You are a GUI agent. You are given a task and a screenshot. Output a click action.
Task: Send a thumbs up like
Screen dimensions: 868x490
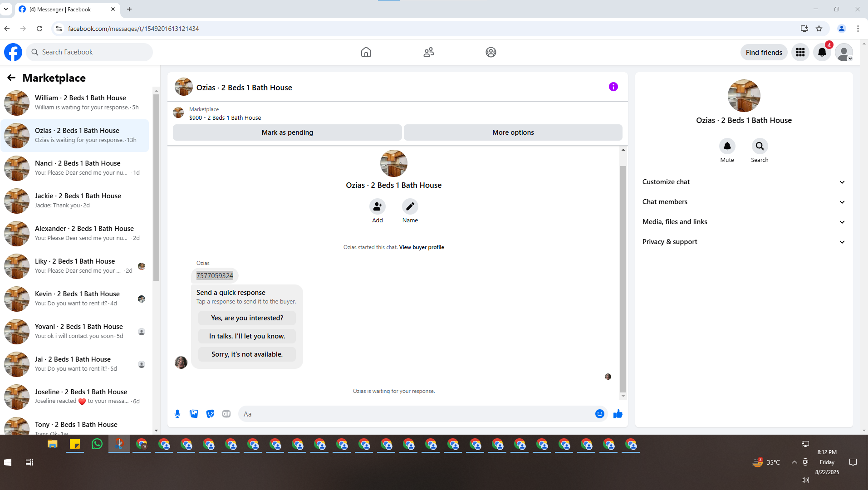[618, 414]
